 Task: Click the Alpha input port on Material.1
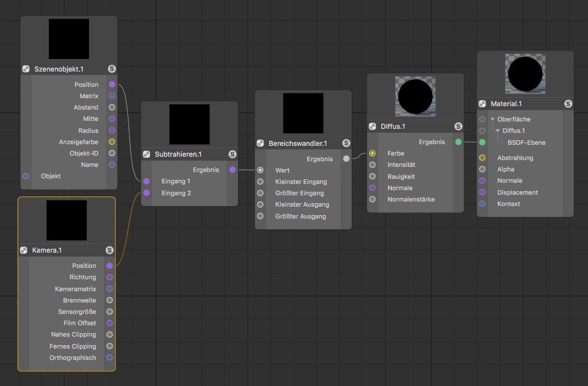click(482, 169)
